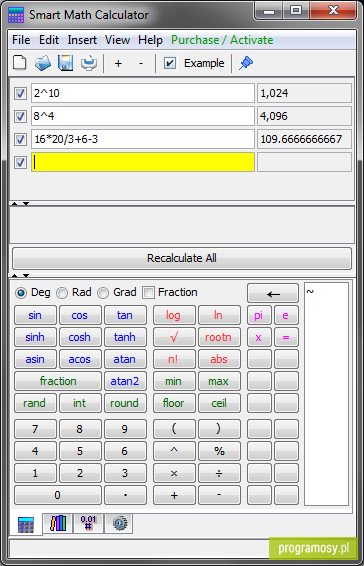Image resolution: width=364 pixels, height=566 pixels.
Task: Enable the Fraction checkbox
Action: click(148, 293)
